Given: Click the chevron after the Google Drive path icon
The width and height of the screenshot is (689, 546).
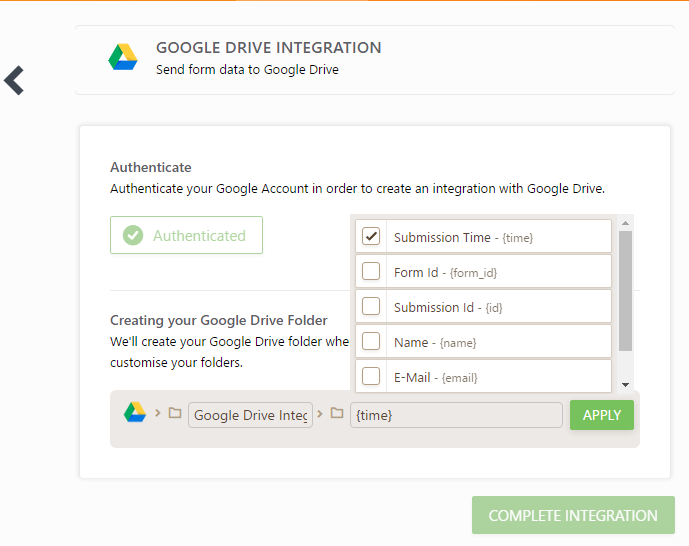Looking at the screenshot, I should click(x=158, y=413).
